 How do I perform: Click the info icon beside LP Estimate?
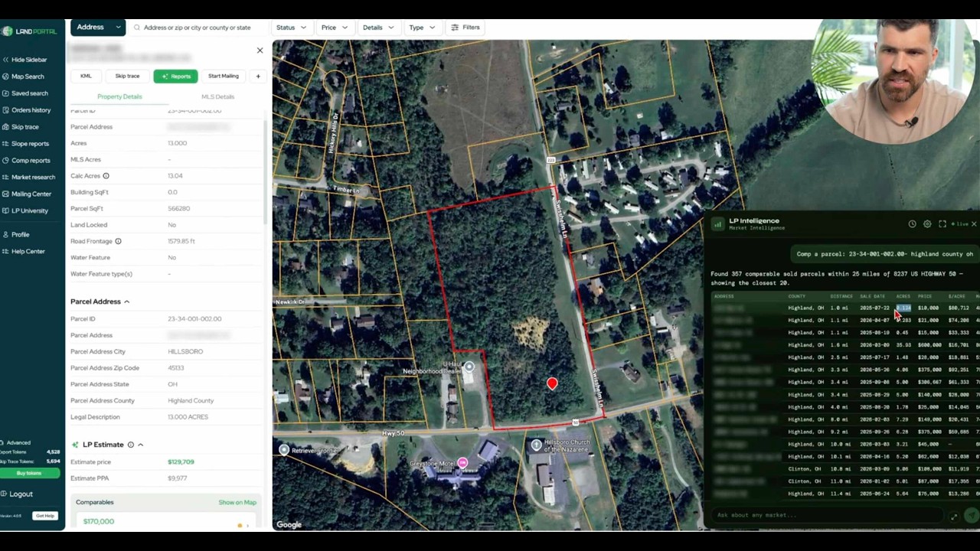click(131, 445)
